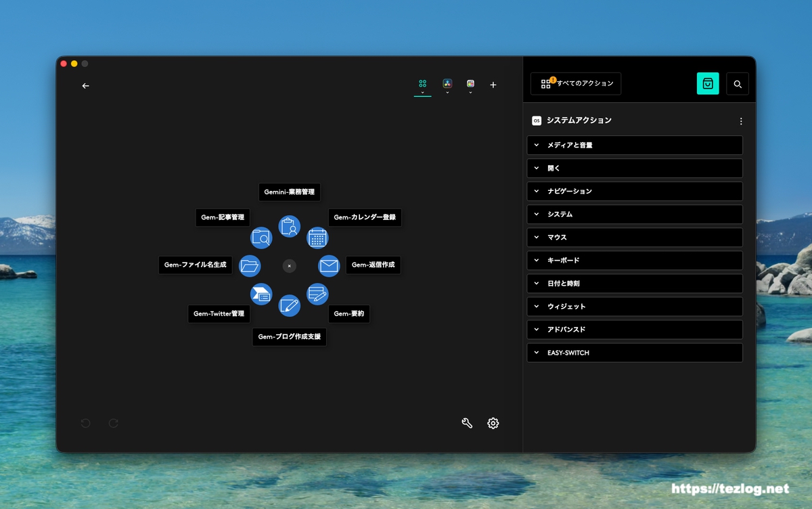
Task: Select the Gem-ブログ作成支援 pencil icon
Action: point(290,306)
